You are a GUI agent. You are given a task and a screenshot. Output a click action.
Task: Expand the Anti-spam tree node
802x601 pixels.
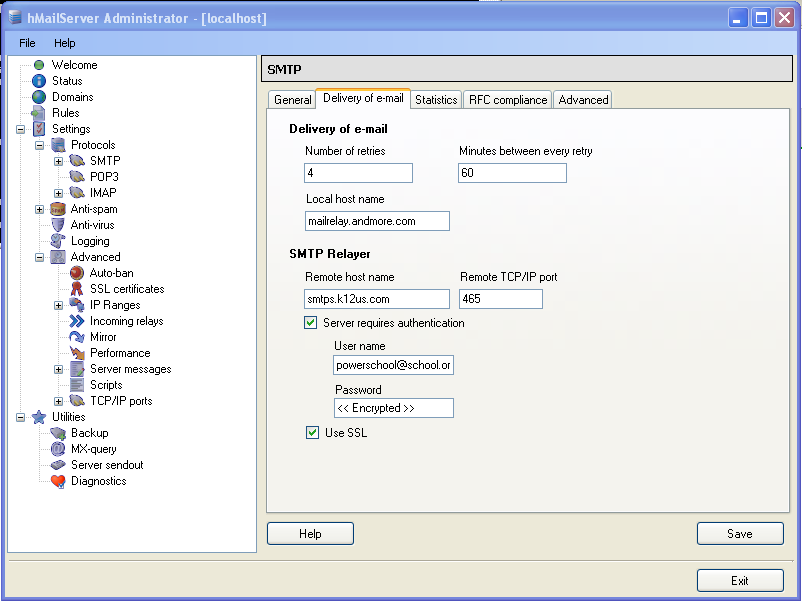tap(40, 209)
